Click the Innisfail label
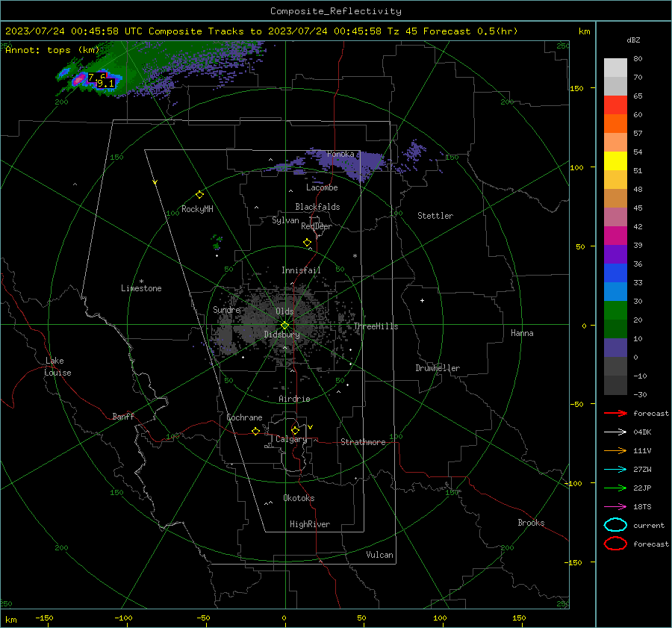 point(301,270)
